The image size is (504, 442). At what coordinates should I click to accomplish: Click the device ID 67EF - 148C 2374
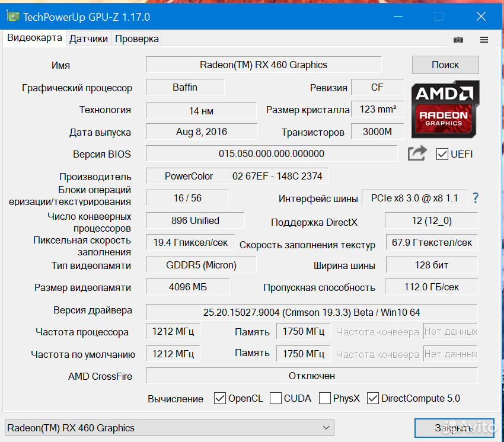click(280, 176)
